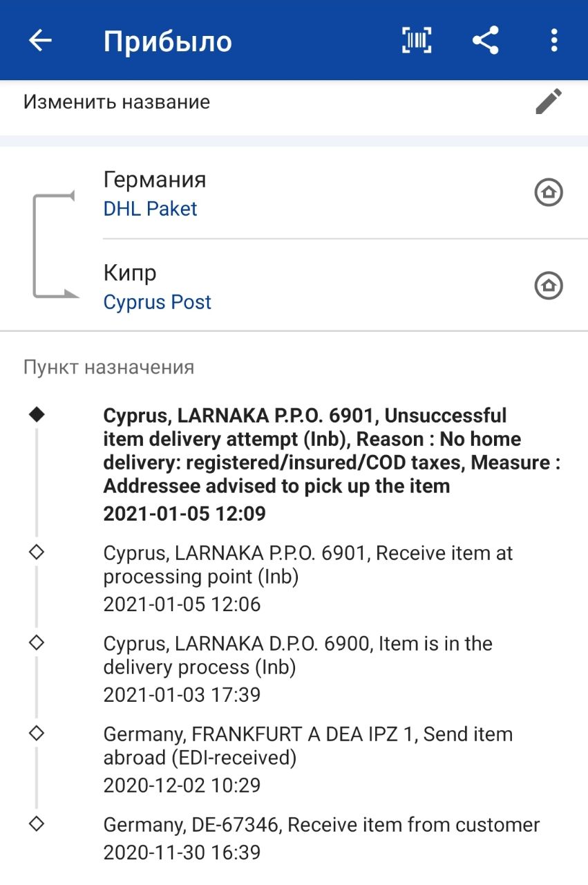
Task: Go back using the arrow icon
Action: pyautogui.click(x=40, y=41)
